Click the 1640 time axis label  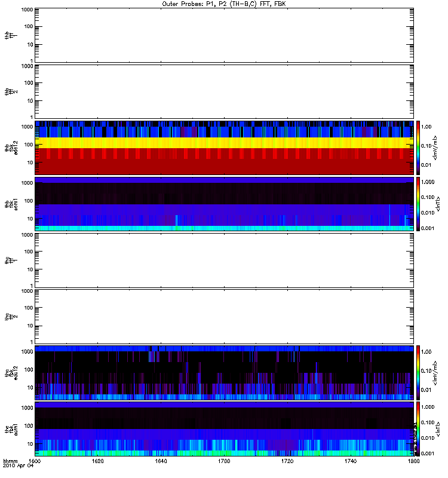click(x=161, y=461)
